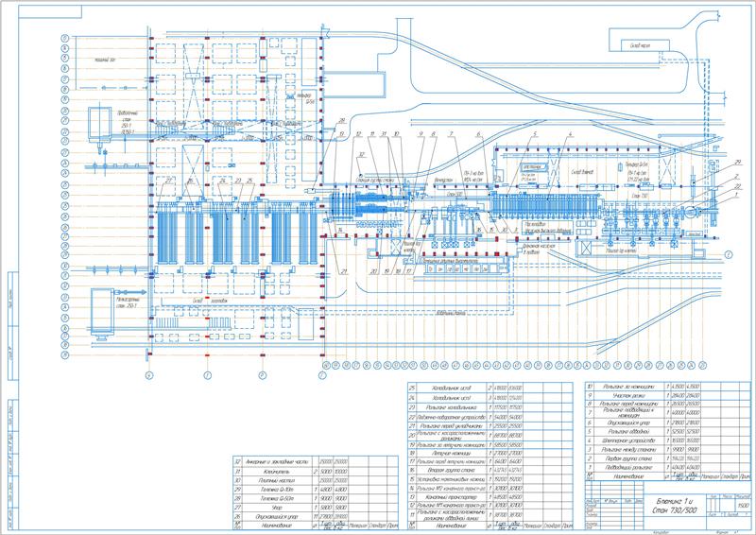This screenshot has width=756, height=535.
Task: Click 'Рольганг между станами' row 3
Action: tap(628, 450)
